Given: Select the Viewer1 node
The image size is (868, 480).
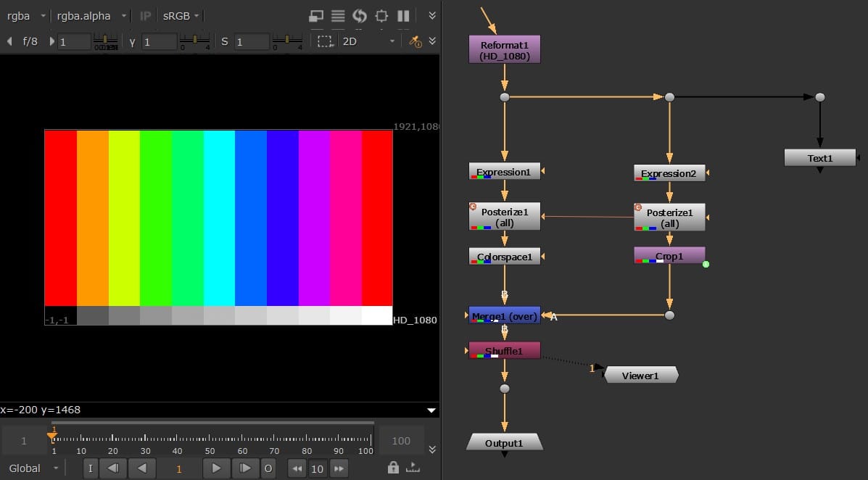Looking at the screenshot, I should coord(640,375).
